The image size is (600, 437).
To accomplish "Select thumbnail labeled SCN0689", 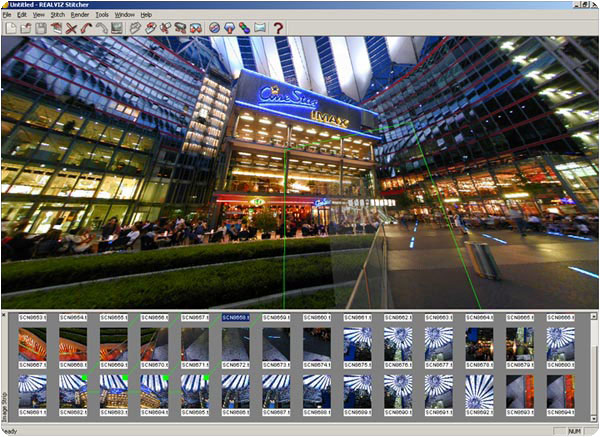I will [357, 391].
